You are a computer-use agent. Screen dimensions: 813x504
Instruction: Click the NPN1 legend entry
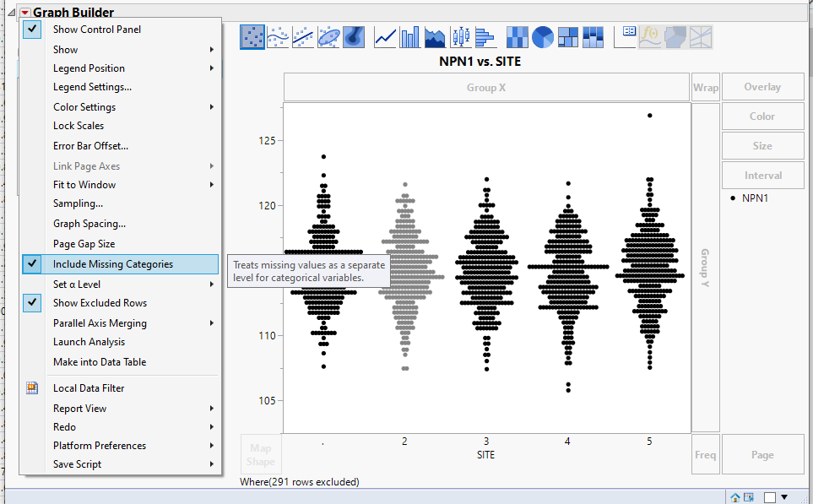[750, 198]
